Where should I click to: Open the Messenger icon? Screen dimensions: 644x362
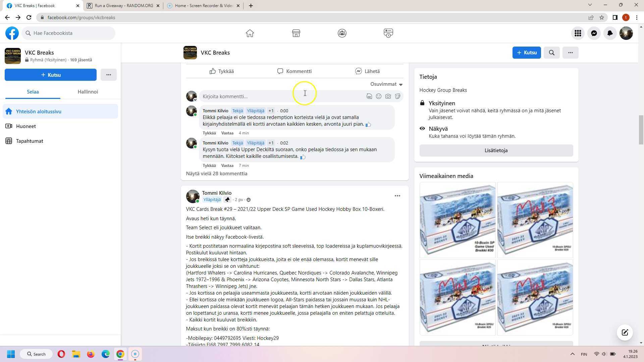tap(594, 33)
